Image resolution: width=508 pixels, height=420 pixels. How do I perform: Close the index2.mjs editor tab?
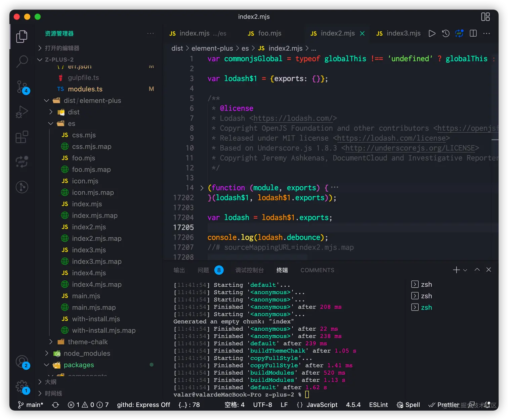point(362,33)
